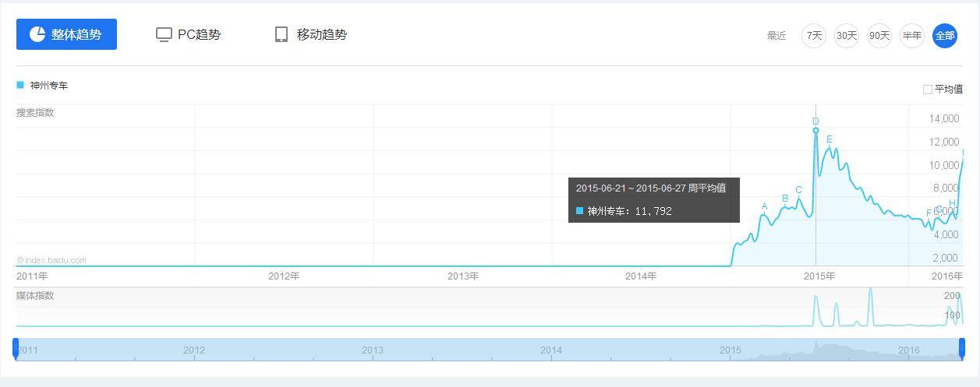This screenshot has height=387, width=980.
Task: Click the pie chart icon in 整体趋势
Action: 37,34
